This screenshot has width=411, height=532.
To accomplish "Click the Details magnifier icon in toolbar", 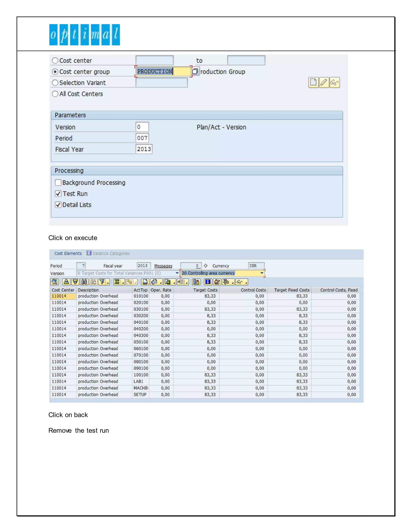I will point(55,282).
